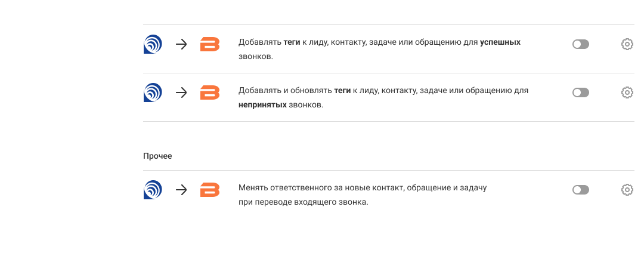Screen dimensions: 644x253
Task: Enable tags for непринятых звонков toggle
Action: click(x=580, y=92)
